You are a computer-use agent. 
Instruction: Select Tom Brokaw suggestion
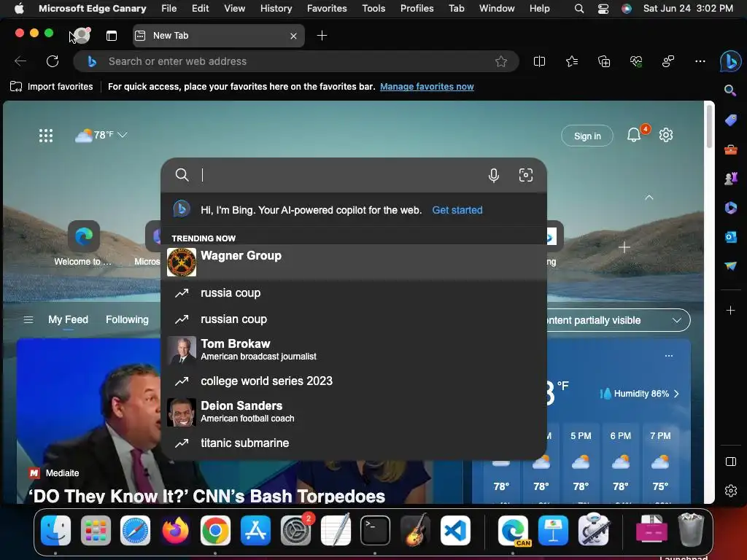(x=354, y=349)
